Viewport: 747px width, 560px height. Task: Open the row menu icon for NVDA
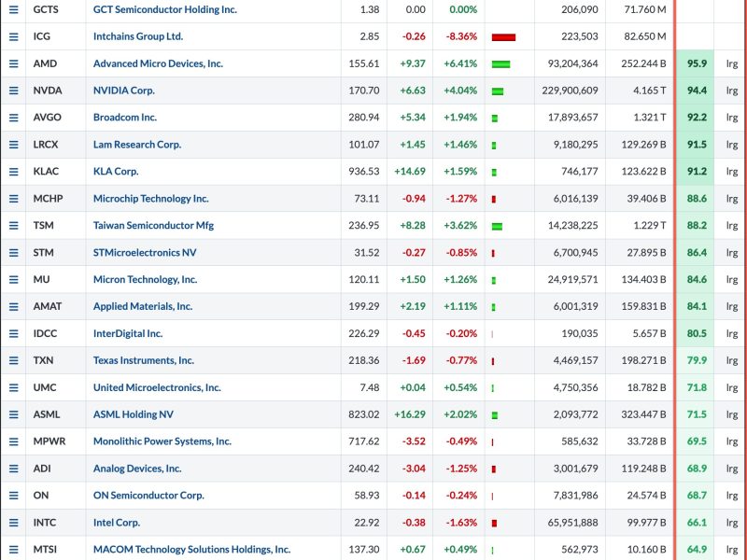pyautogui.click(x=13, y=91)
